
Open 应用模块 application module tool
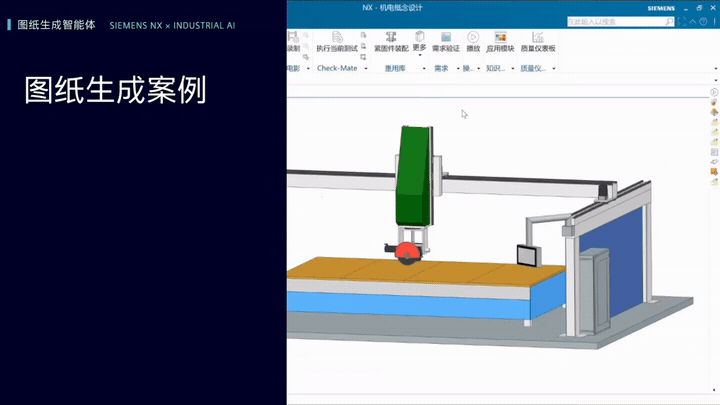click(x=500, y=41)
